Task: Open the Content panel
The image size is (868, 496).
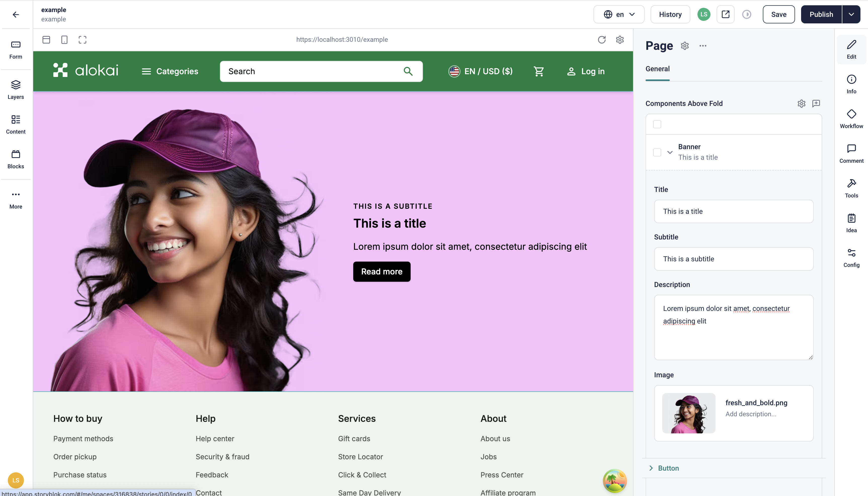Action: tap(16, 124)
